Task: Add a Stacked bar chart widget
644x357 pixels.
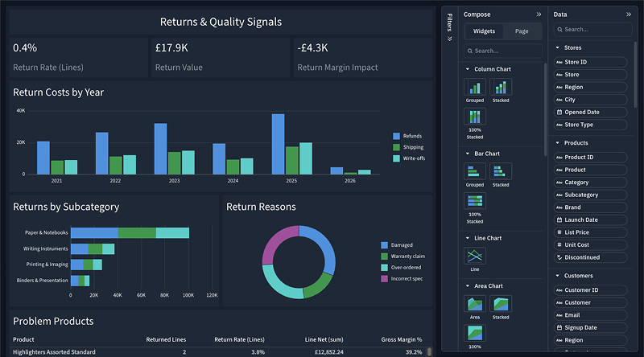Action: pyautogui.click(x=500, y=172)
